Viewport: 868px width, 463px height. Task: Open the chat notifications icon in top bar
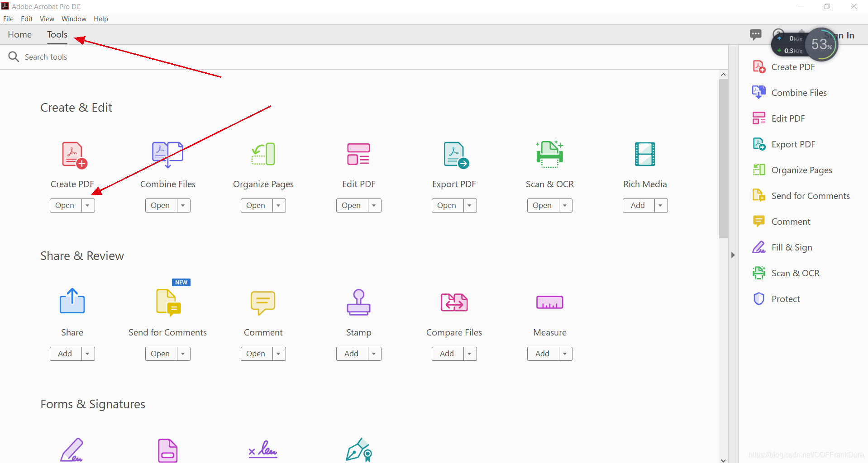tap(755, 34)
